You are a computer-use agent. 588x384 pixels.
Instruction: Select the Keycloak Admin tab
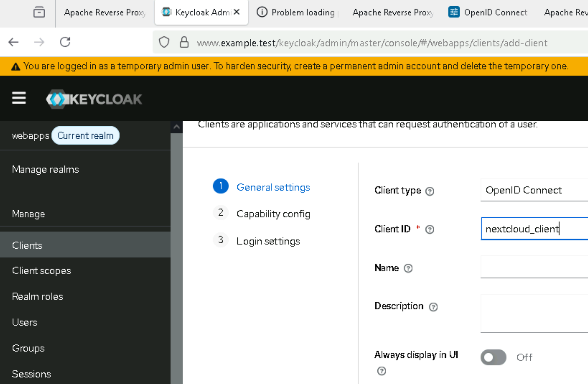point(201,12)
